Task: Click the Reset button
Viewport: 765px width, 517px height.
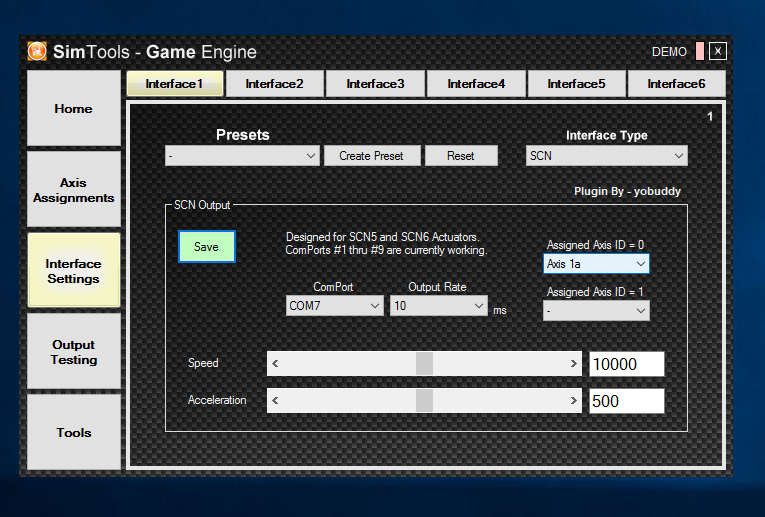Action: coord(461,156)
